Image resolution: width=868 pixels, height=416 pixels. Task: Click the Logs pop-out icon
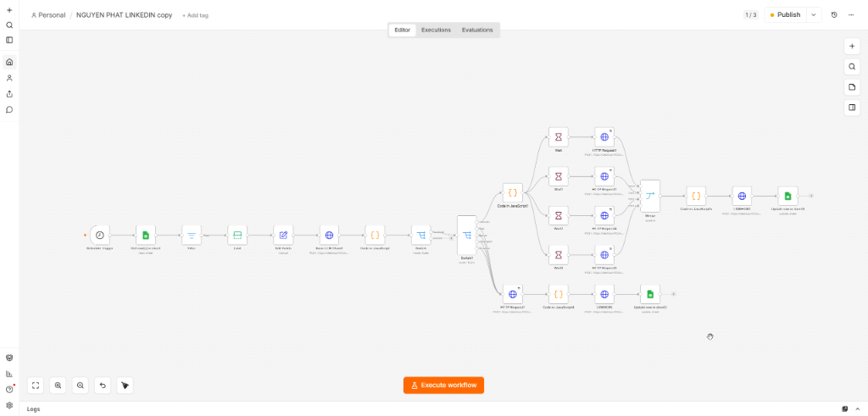pos(845,409)
